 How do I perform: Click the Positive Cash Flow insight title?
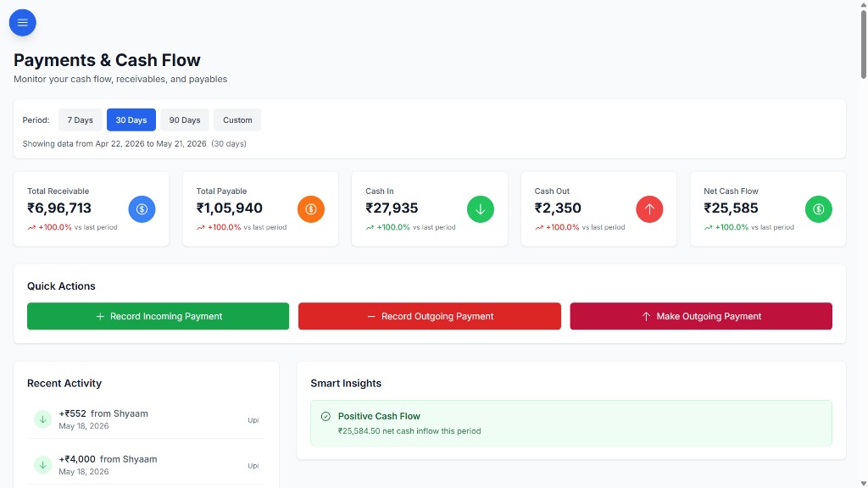click(x=379, y=416)
